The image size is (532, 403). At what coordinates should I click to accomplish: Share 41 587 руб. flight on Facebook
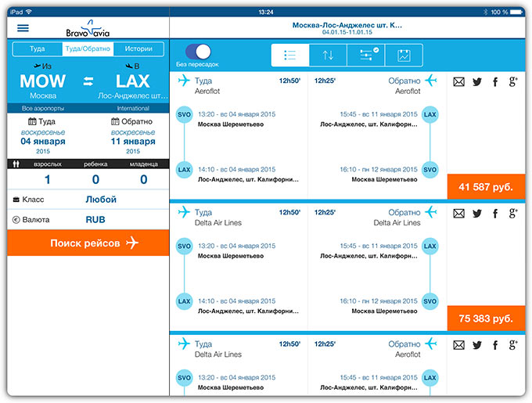(495, 81)
